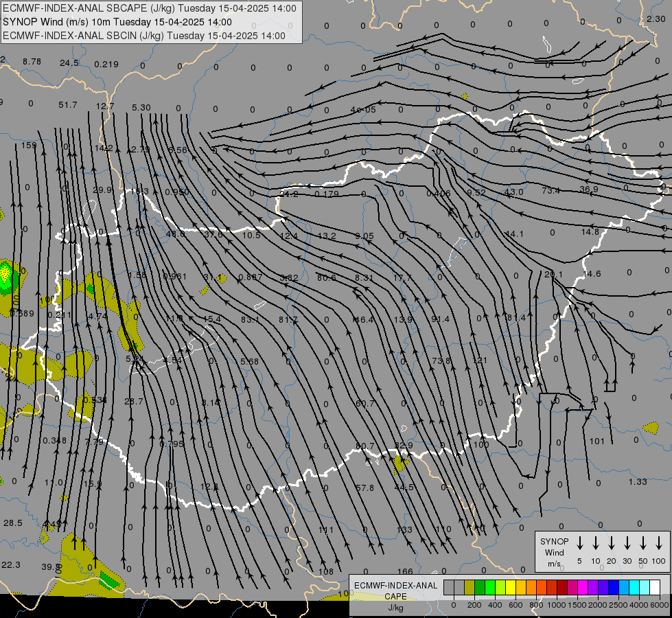
Task: Select the pure yellow CAPE legend swatch
Action: (x=511, y=587)
